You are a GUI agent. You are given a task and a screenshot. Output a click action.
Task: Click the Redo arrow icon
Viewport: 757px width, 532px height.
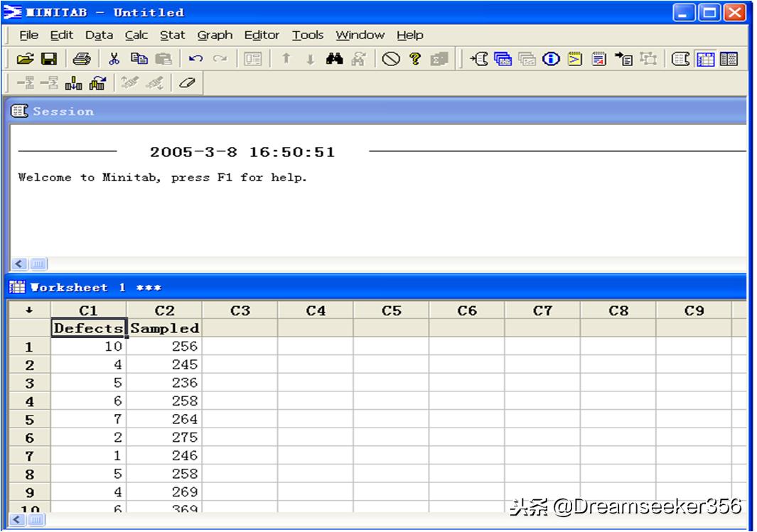tap(220, 59)
